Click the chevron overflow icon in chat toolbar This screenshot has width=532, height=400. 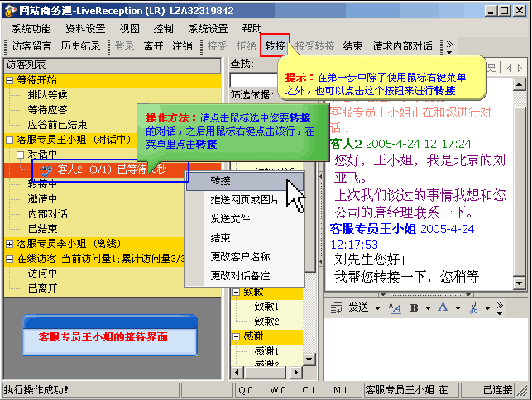498,307
